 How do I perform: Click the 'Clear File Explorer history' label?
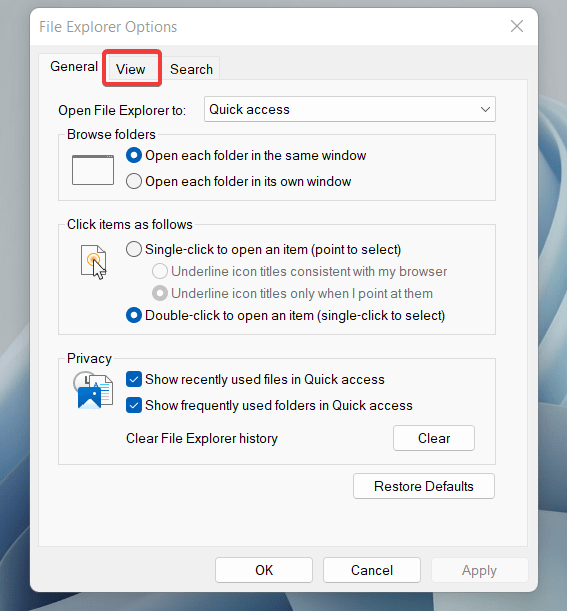click(202, 438)
